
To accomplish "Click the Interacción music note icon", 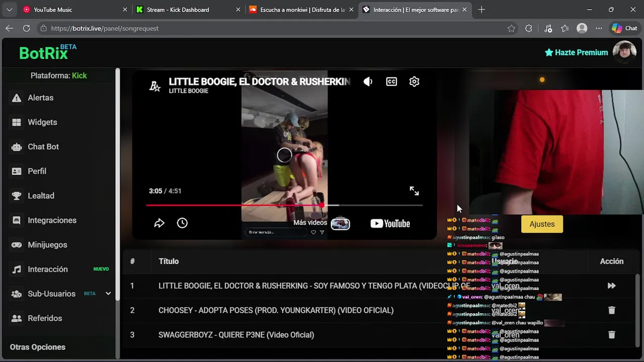I will click(17, 269).
